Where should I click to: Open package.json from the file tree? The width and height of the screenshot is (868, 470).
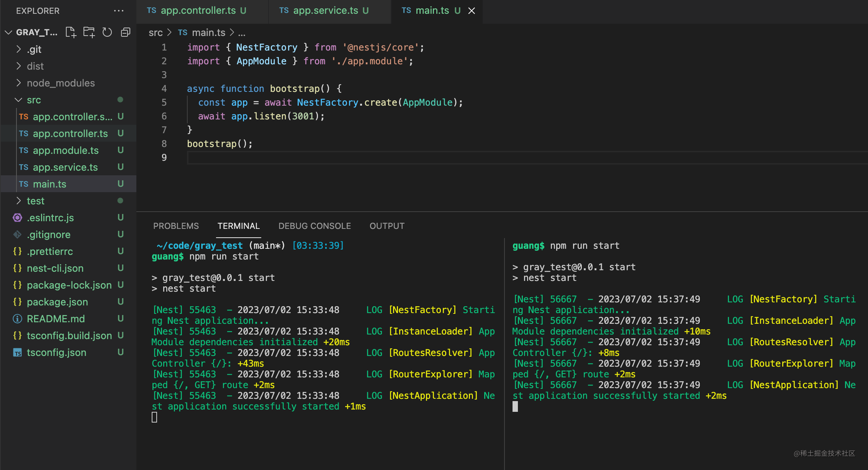coord(57,302)
